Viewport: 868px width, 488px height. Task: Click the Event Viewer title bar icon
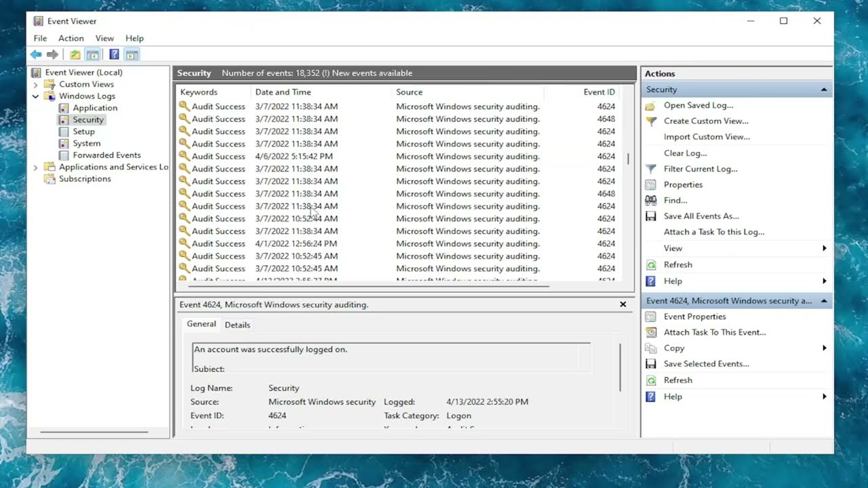point(38,21)
